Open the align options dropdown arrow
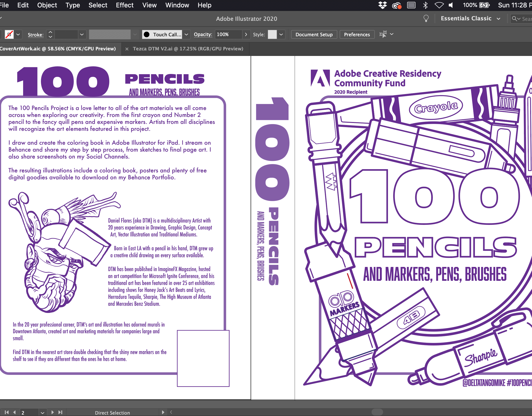The width and height of the screenshot is (532, 416). [x=392, y=34]
